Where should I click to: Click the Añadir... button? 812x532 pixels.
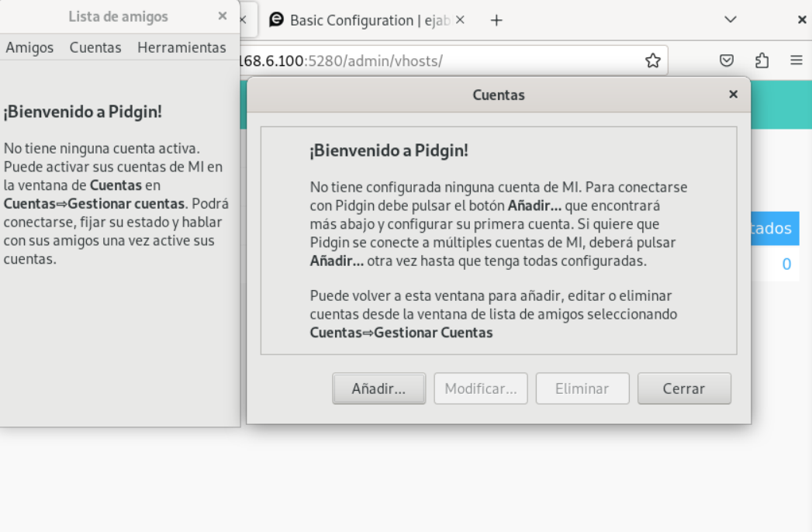pos(378,389)
